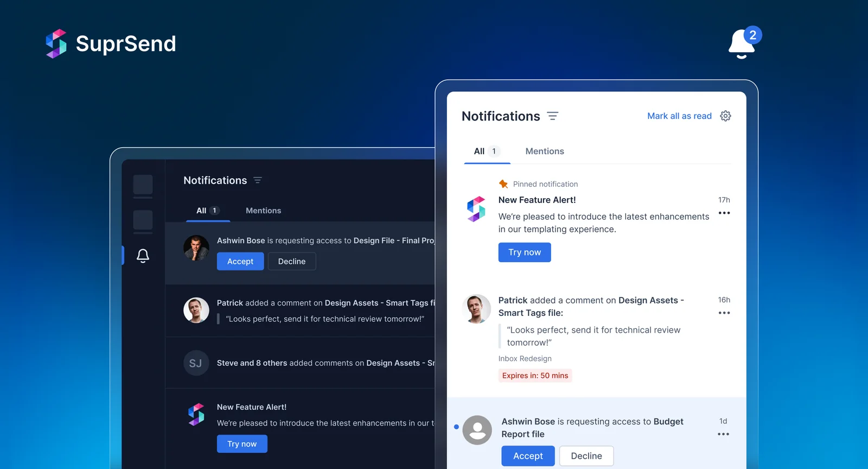
Task: Click the SJ initials avatar
Action: pyautogui.click(x=196, y=363)
